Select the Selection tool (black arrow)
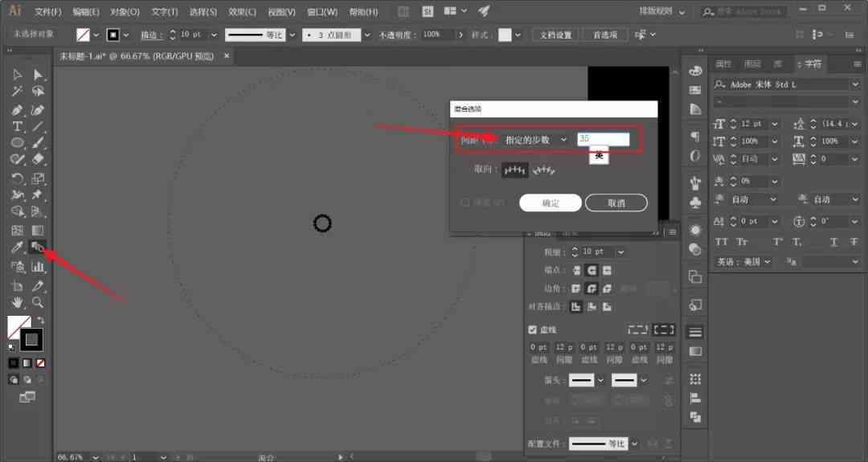 click(x=17, y=75)
